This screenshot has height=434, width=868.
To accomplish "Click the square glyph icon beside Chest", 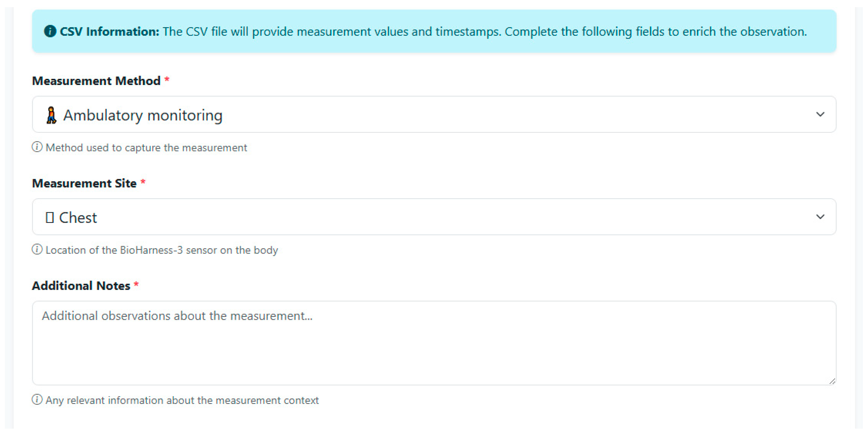I will (x=50, y=218).
